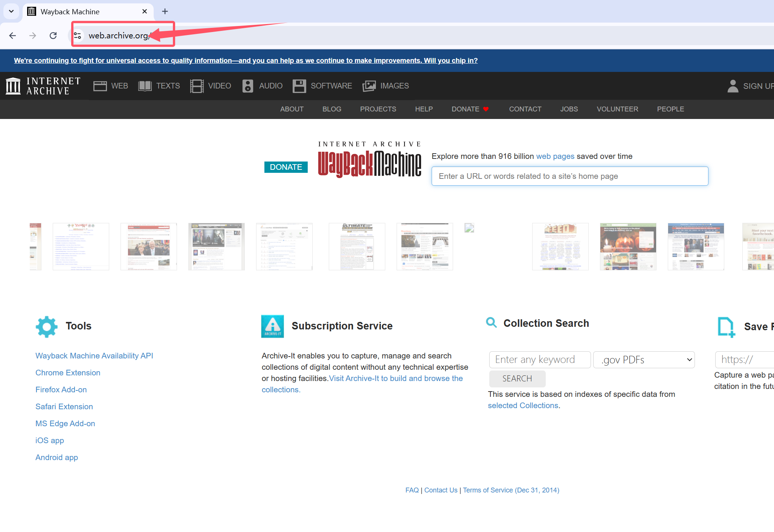Follow the selected Collections link
This screenshot has height=532, width=774.
[x=523, y=405]
